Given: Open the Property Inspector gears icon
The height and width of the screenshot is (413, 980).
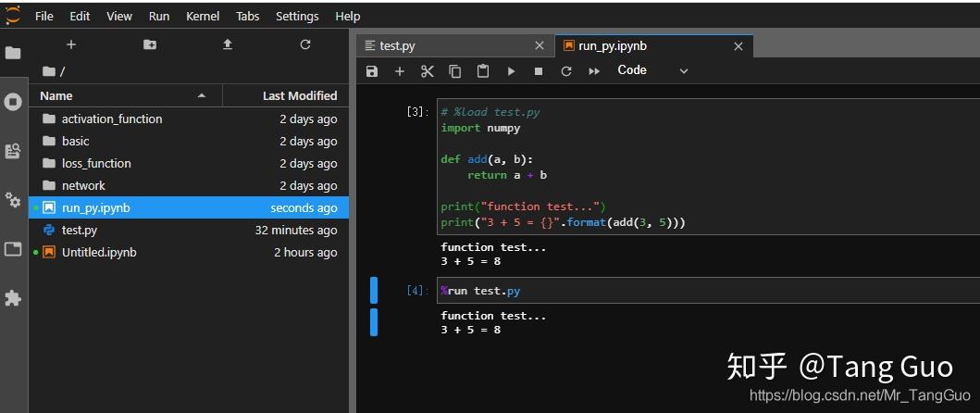Looking at the screenshot, I should coord(13,200).
